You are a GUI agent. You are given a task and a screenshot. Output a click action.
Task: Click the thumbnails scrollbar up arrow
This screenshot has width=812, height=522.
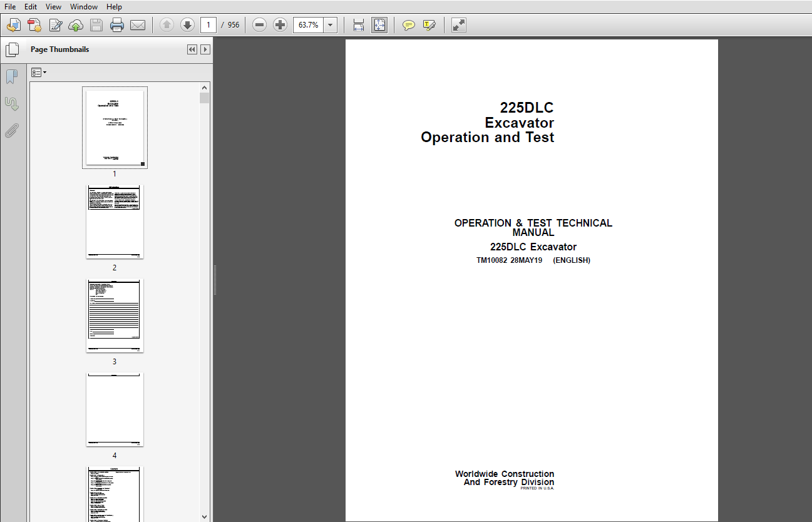[205, 88]
